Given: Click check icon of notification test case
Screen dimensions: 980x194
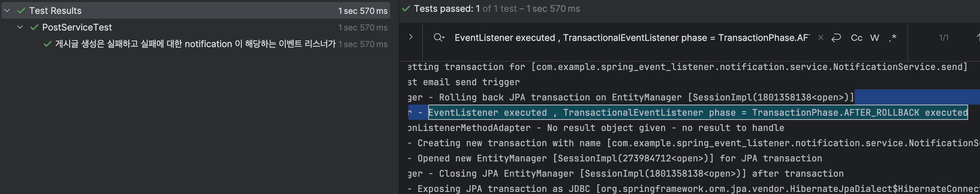Looking at the screenshot, I should [x=47, y=44].
